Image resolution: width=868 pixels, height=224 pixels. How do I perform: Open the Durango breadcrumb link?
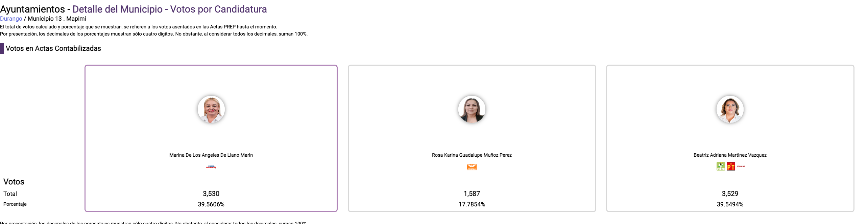(11, 19)
